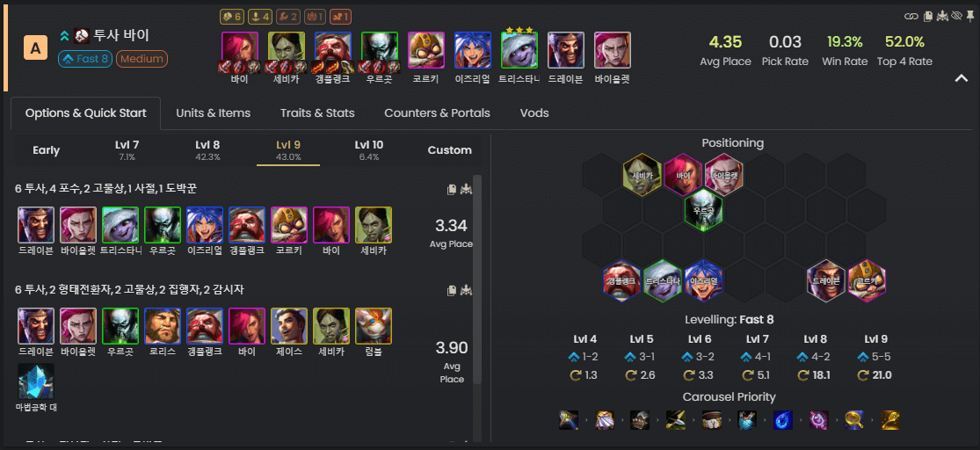Select the Lvl 8 option
Screen dimensions: 980x450
(207, 150)
